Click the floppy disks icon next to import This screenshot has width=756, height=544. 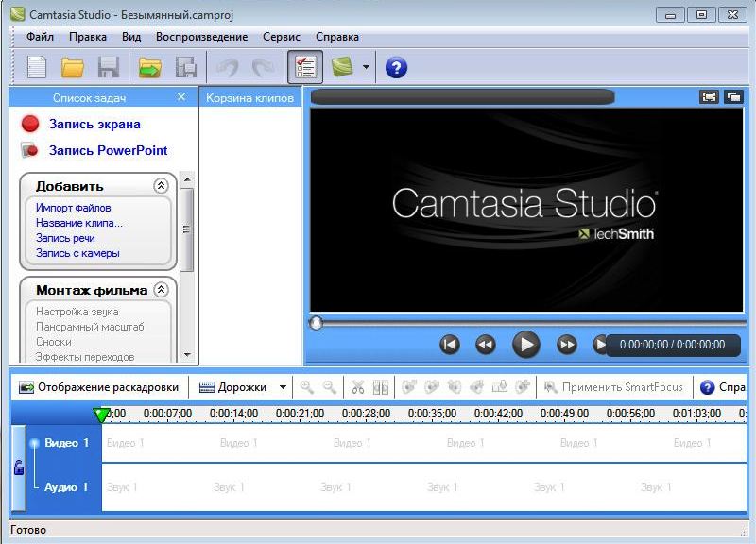click(185, 67)
